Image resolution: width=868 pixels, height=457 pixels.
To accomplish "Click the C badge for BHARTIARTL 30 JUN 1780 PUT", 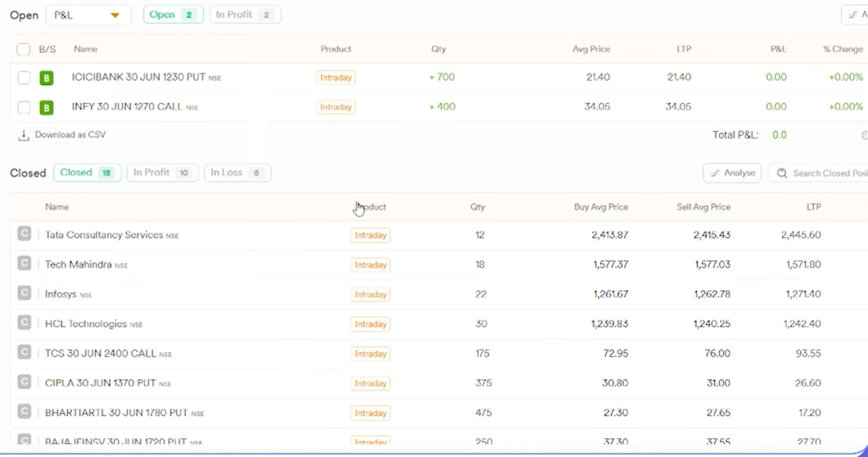I will click(x=24, y=412).
